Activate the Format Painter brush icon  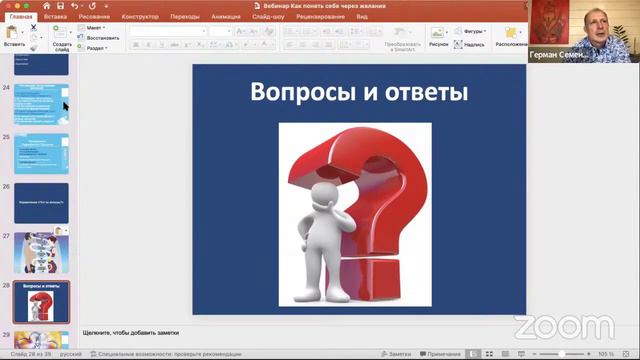point(33,48)
